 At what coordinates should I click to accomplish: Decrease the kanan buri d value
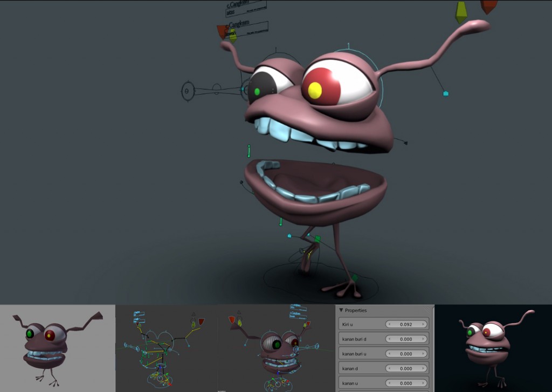(389, 339)
